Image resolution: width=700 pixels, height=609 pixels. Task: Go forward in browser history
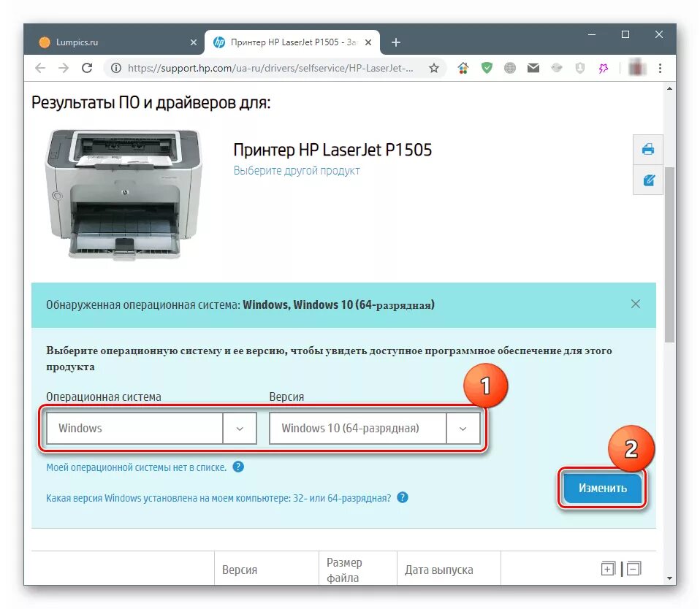pyautogui.click(x=64, y=68)
